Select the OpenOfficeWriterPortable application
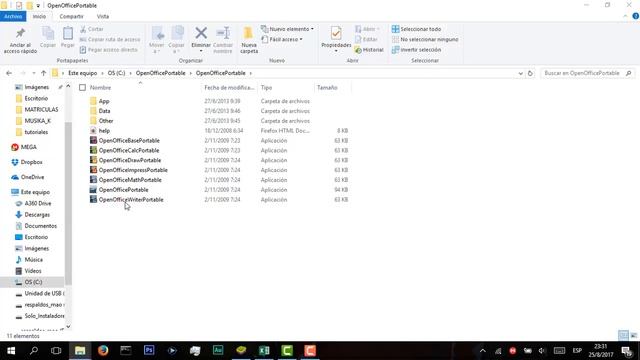 131,200
